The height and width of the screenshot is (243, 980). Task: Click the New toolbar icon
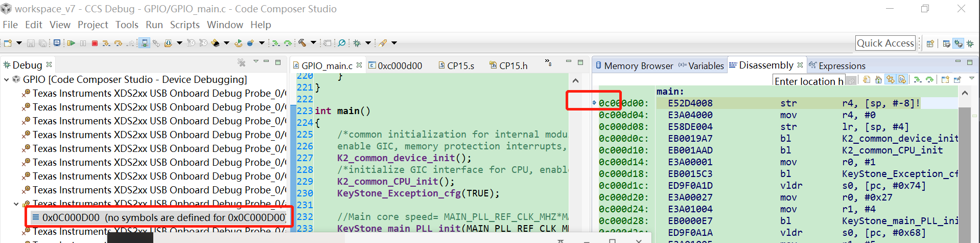click(8, 43)
